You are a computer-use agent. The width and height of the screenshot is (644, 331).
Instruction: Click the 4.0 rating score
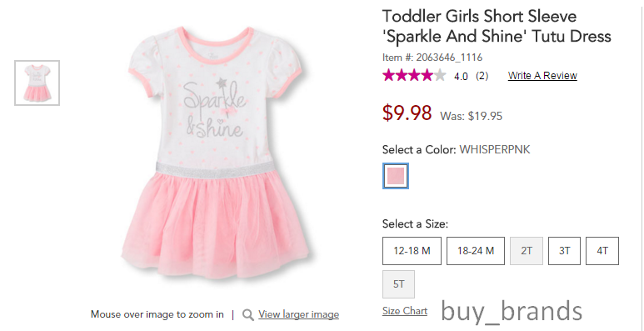pos(461,77)
